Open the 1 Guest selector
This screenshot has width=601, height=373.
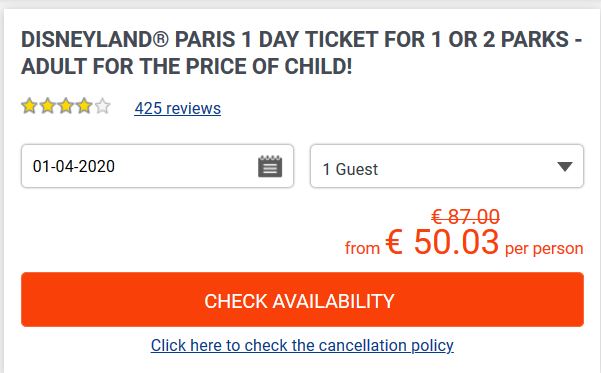447,166
